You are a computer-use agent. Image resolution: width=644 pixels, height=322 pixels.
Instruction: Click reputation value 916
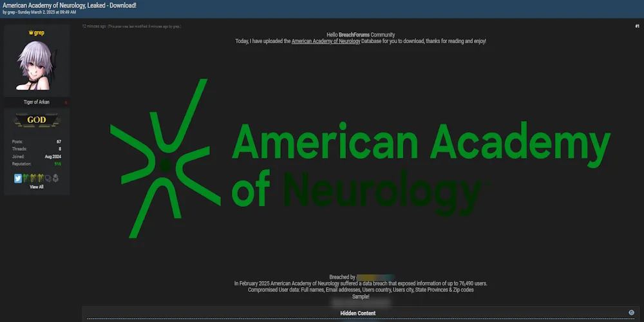click(58, 164)
